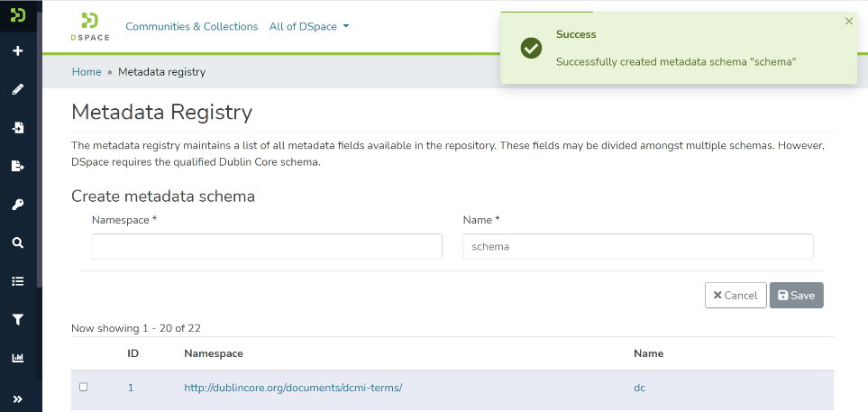Open the All of DSpace dropdown

[x=308, y=27]
